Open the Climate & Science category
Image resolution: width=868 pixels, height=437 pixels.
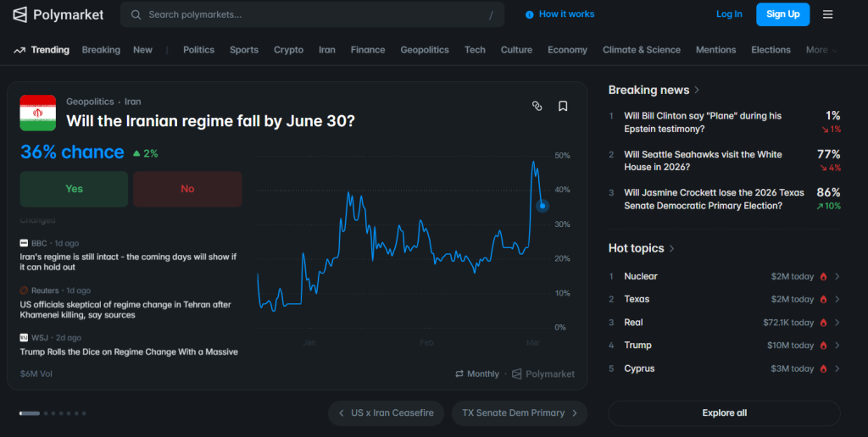click(x=642, y=50)
